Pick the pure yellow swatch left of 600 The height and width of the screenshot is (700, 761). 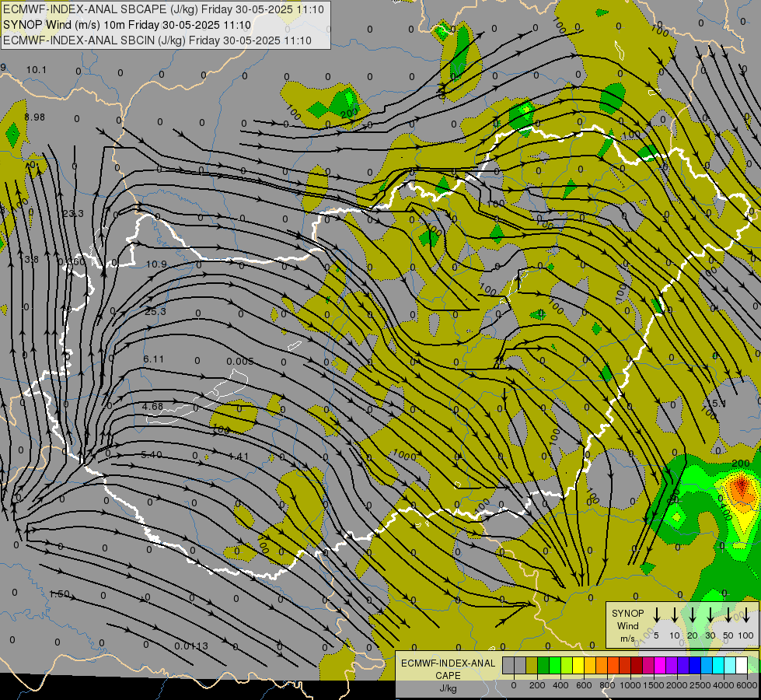tap(578, 665)
